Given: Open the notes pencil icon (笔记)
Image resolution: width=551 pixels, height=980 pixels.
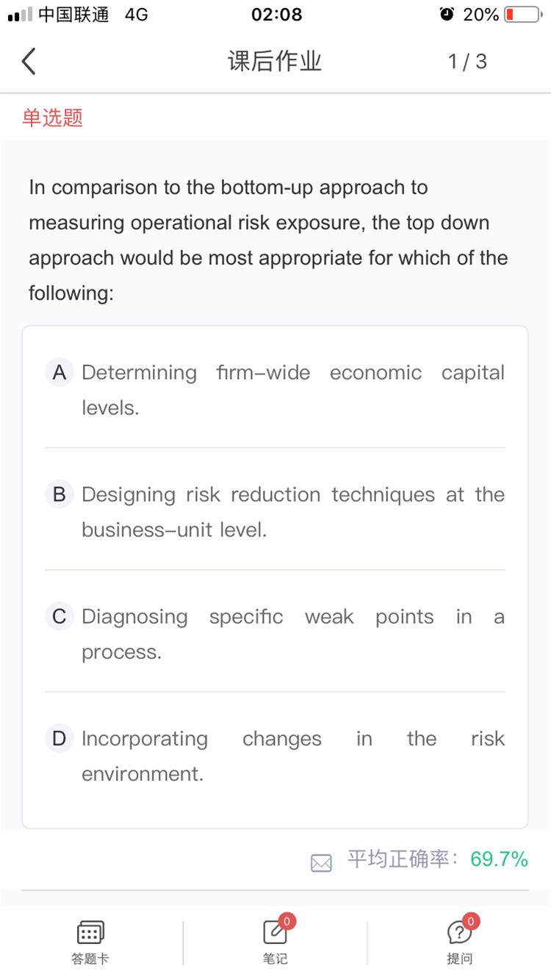Looking at the screenshot, I should point(275,933).
